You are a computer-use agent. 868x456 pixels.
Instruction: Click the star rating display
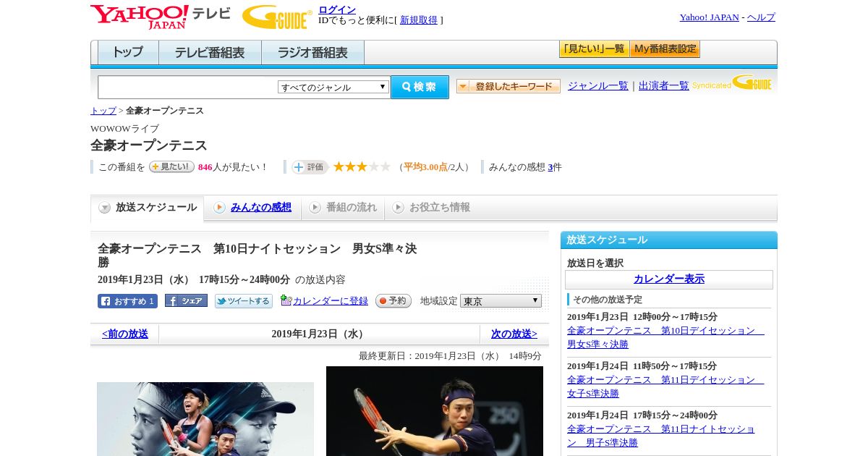coord(362,166)
